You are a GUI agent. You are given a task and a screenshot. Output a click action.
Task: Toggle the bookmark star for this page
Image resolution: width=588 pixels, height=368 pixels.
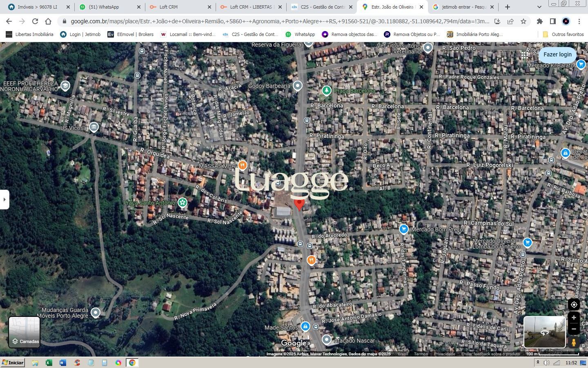[524, 21]
